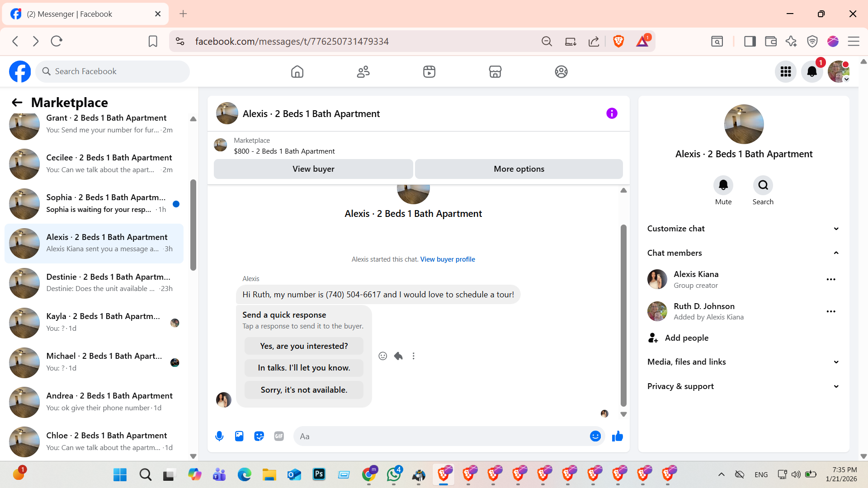Send a thumbs up like
868x488 pixels.
(x=617, y=436)
